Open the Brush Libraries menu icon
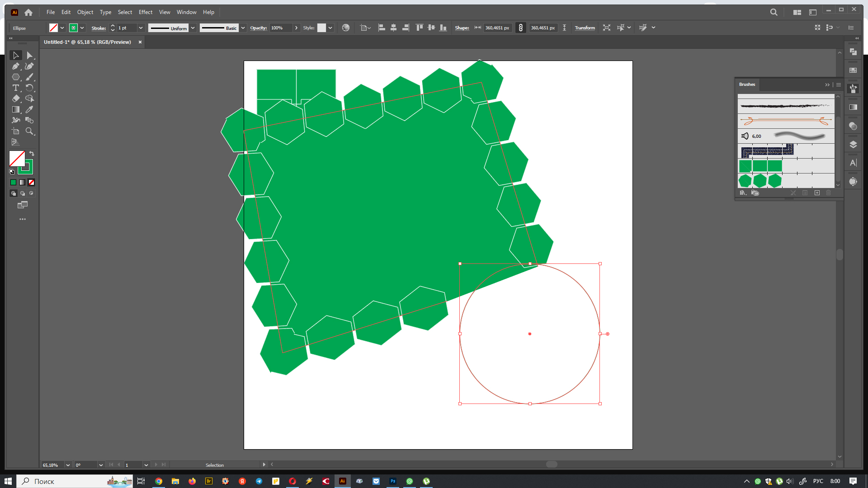 coord(743,193)
